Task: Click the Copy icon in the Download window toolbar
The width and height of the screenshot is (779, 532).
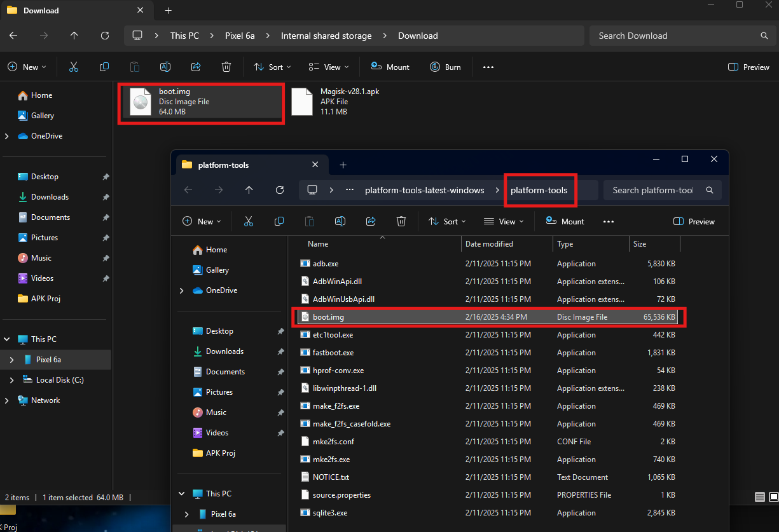Action: pos(104,67)
